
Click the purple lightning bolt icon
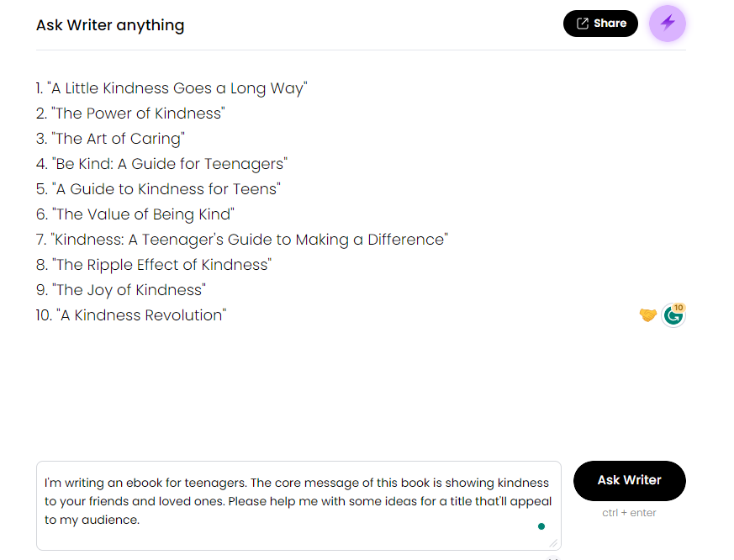(668, 24)
